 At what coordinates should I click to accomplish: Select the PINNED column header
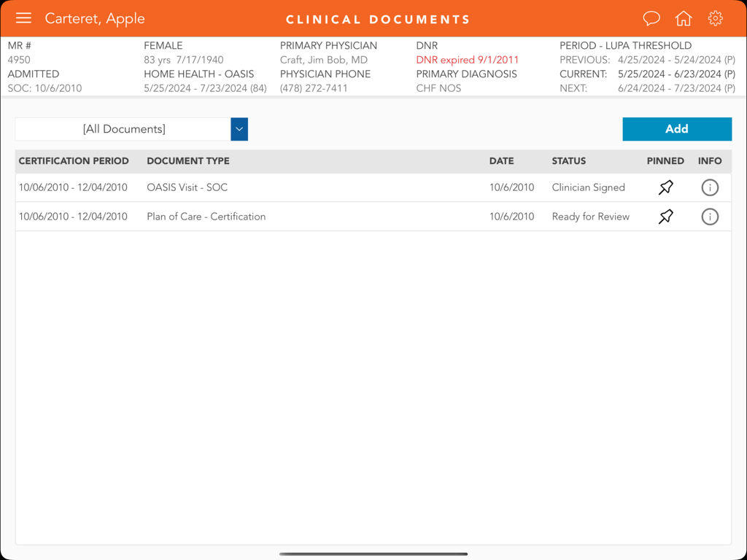(665, 161)
